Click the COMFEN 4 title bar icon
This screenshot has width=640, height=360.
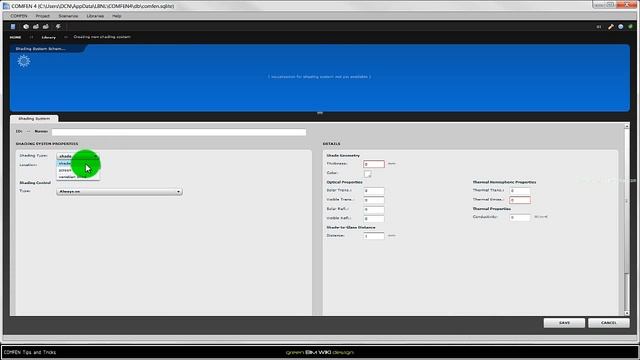pos(6,6)
